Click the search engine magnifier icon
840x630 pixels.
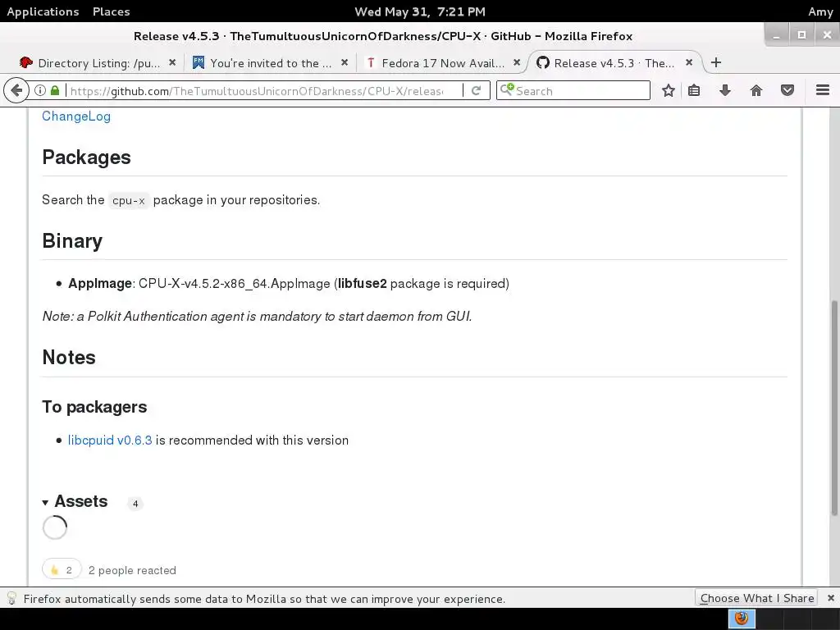[x=507, y=90]
